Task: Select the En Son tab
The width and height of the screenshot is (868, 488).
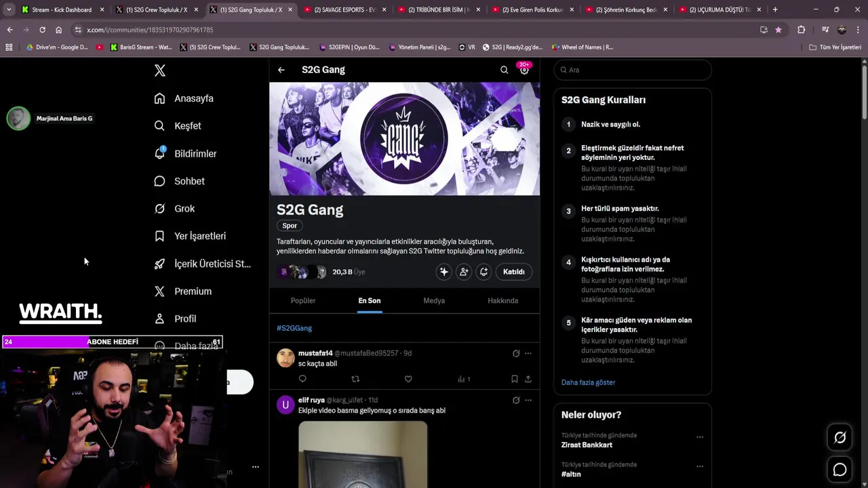Action: point(370,301)
